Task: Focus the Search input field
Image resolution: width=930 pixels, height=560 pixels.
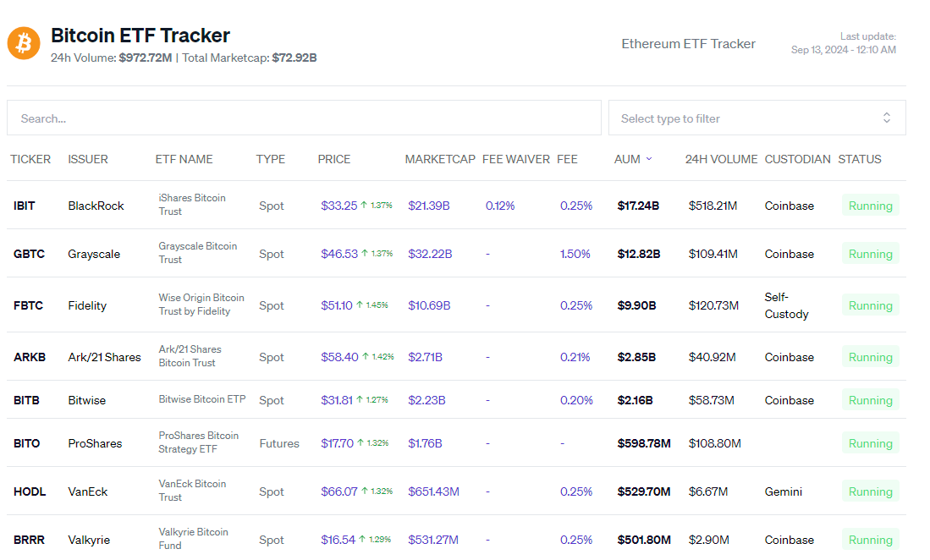Action: [305, 118]
